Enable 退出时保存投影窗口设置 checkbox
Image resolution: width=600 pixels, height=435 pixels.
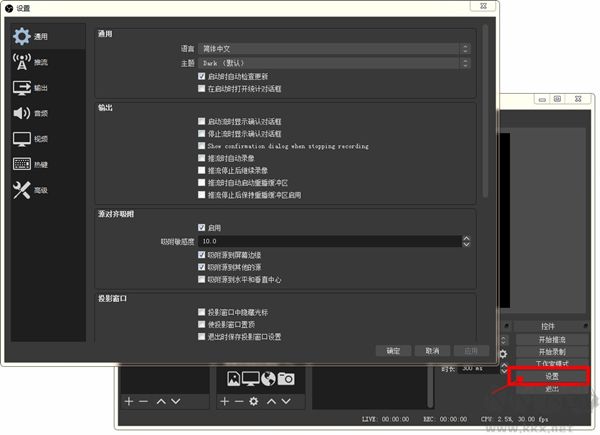pyautogui.click(x=202, y=337)
